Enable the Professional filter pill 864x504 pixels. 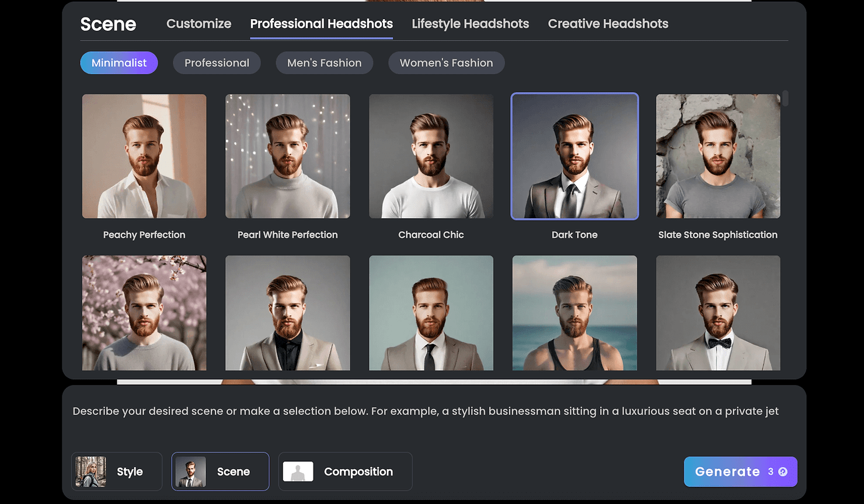coord(217,62)
